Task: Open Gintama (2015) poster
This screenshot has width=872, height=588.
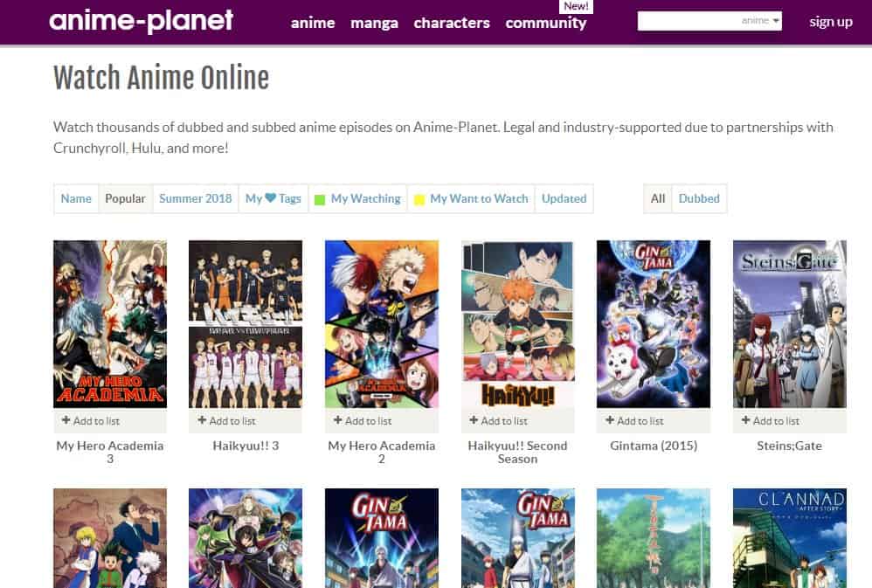Action: 654,324
